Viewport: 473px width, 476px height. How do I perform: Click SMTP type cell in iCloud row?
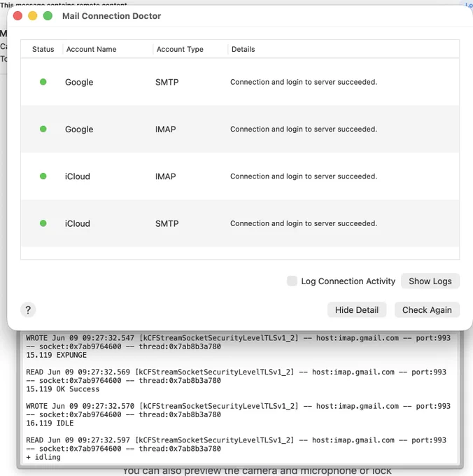click(167, 224)
